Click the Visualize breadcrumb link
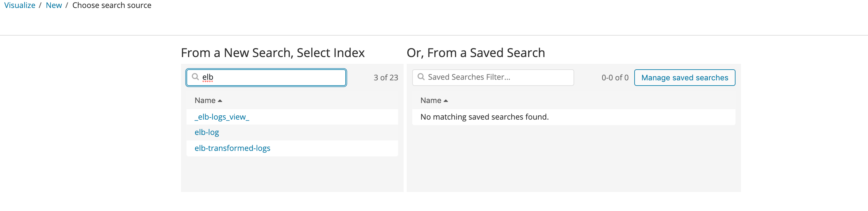The width and height of the screenshot is (868, 211). coord(20,6)
